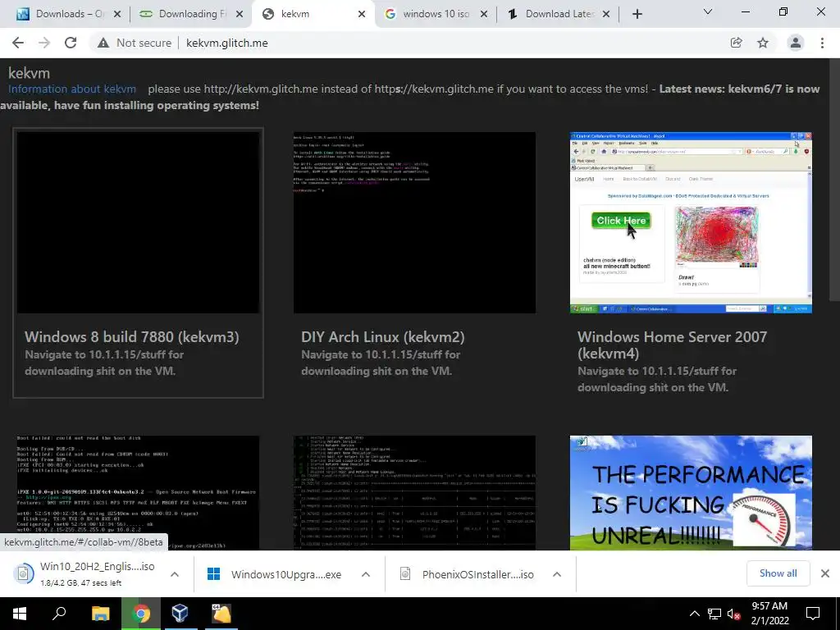Close the kekvm tab
This screenshot has height=630, width=840.
pos(362,14)
